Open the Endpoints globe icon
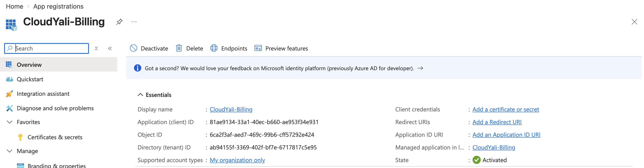This screenshot has height=168, width=644. 214,48
